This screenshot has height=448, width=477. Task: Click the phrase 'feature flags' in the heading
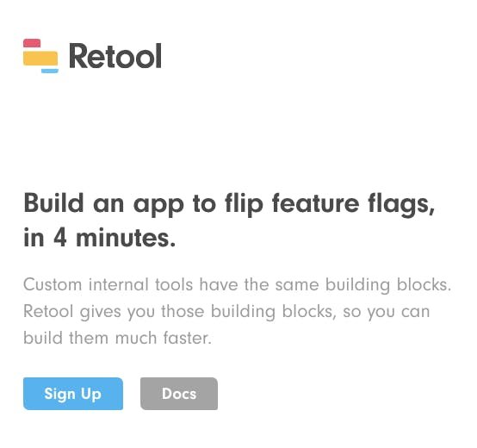click(353, 204)
